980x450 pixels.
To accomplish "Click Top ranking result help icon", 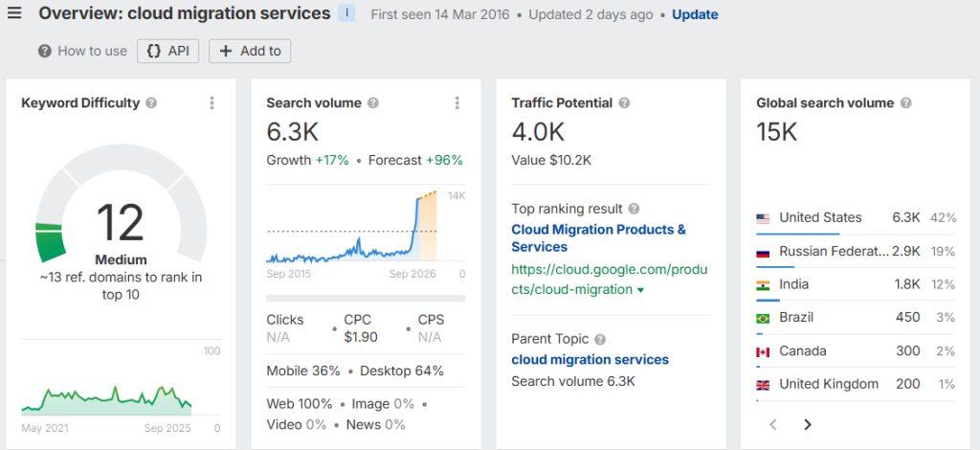I will 634,209.
